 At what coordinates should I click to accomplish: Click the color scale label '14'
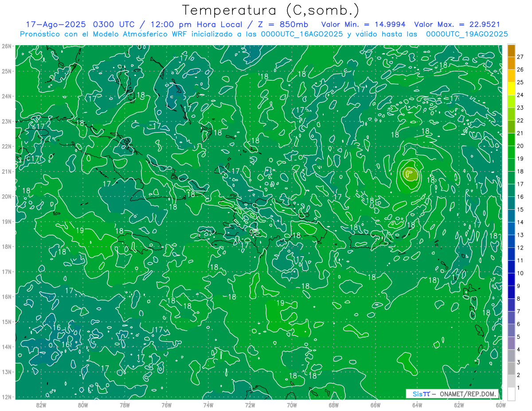click(520, 222)
